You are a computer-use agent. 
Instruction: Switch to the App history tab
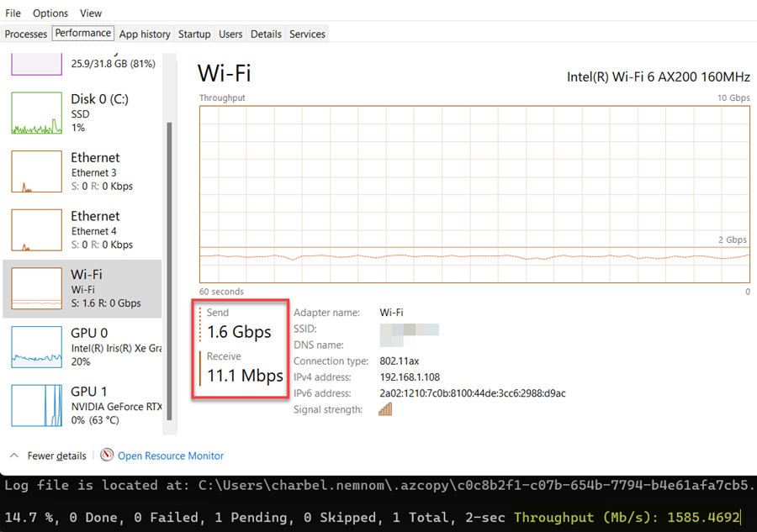click(x=145, y=34)
